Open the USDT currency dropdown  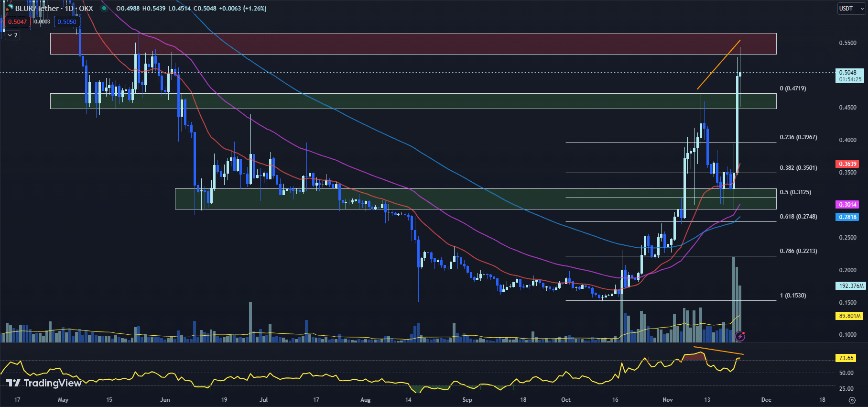pos(851,9)
